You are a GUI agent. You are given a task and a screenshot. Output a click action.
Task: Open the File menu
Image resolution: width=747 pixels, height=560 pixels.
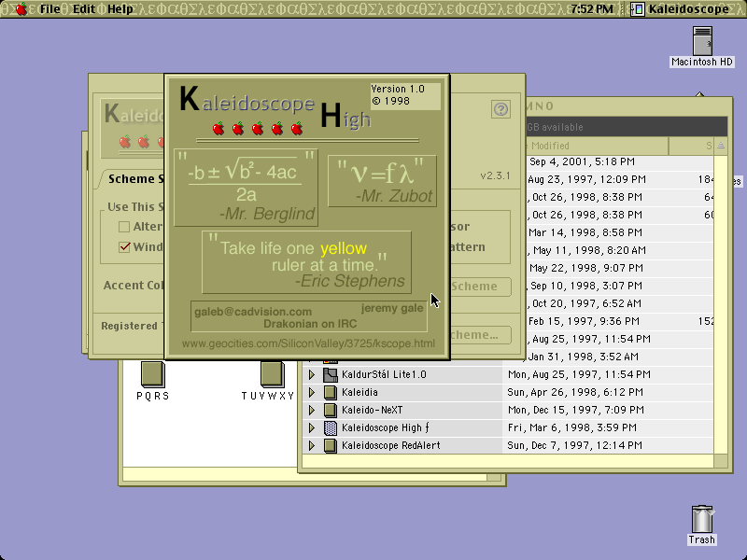(50, 9)
